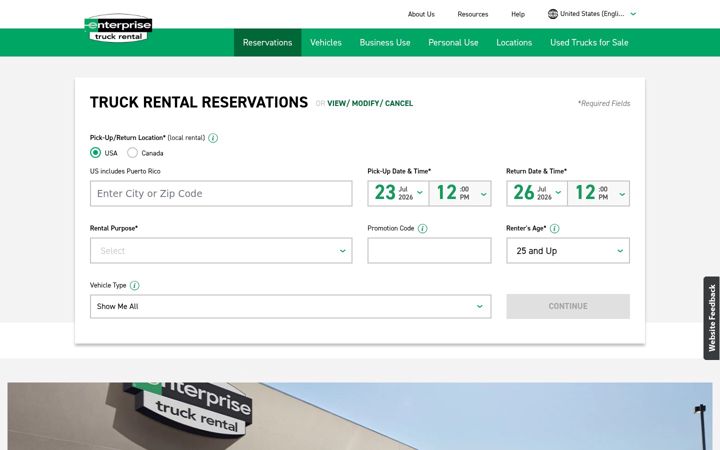The height and width of the screenshot is (450, 720).
Task: Click the Enter City or Zip Code field
Action: coord(221,193)
